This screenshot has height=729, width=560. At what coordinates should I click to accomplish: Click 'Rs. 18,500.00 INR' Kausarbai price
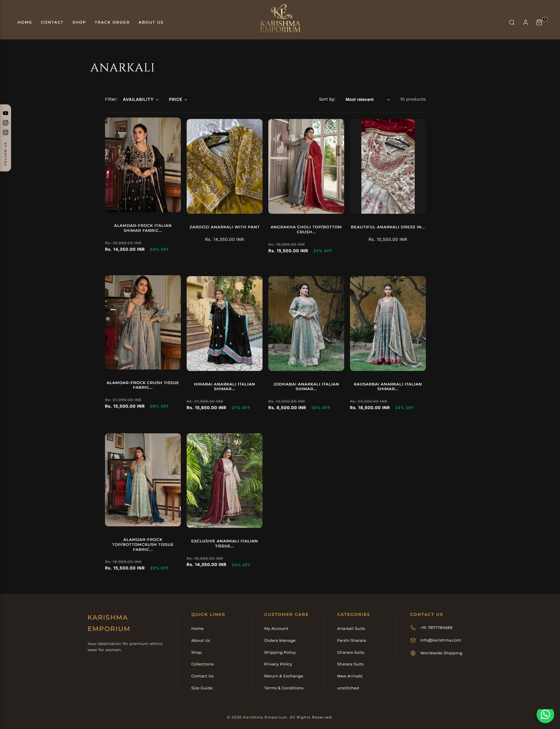(x=370, y=407)
